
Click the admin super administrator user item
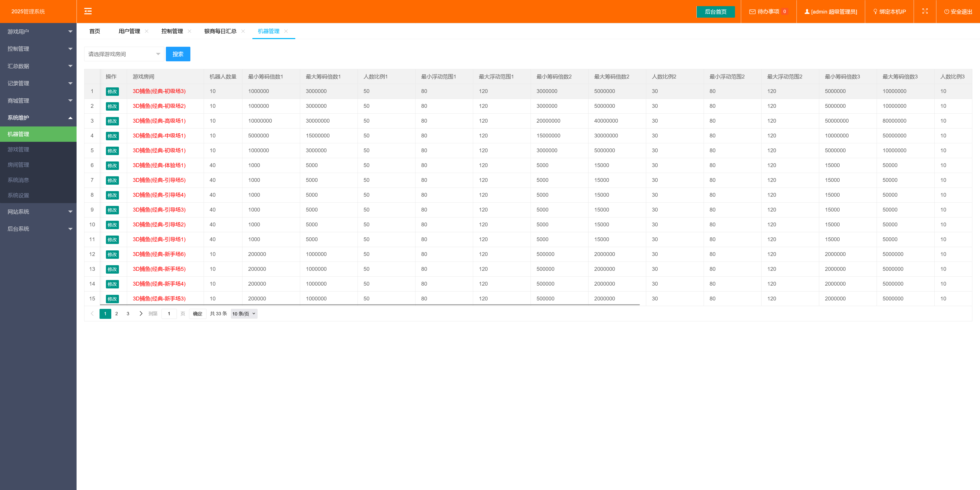click(x=830, y=12)
